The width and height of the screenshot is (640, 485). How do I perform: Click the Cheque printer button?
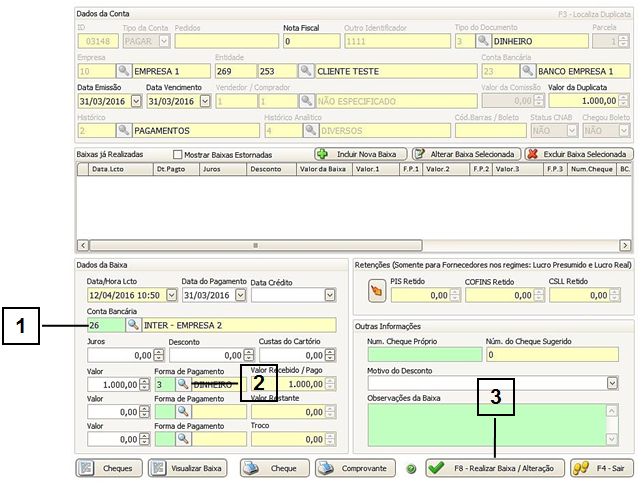tap(271, 468)
